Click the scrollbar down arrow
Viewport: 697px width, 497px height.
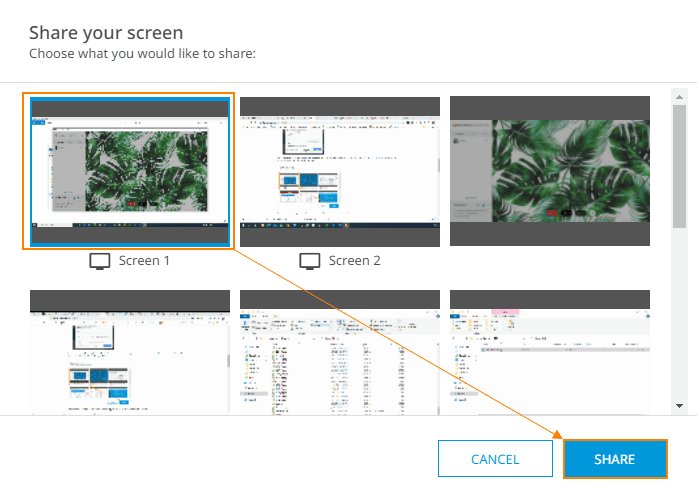point(679,406)
